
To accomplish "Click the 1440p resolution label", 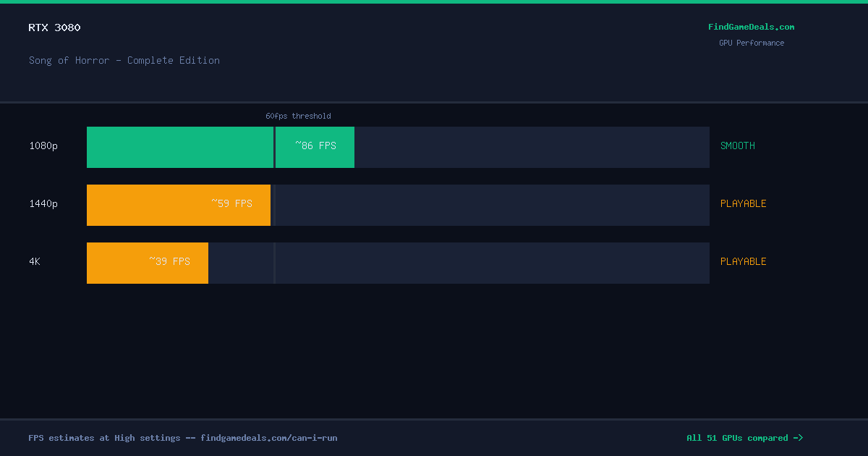I will [x=43, y=203].
